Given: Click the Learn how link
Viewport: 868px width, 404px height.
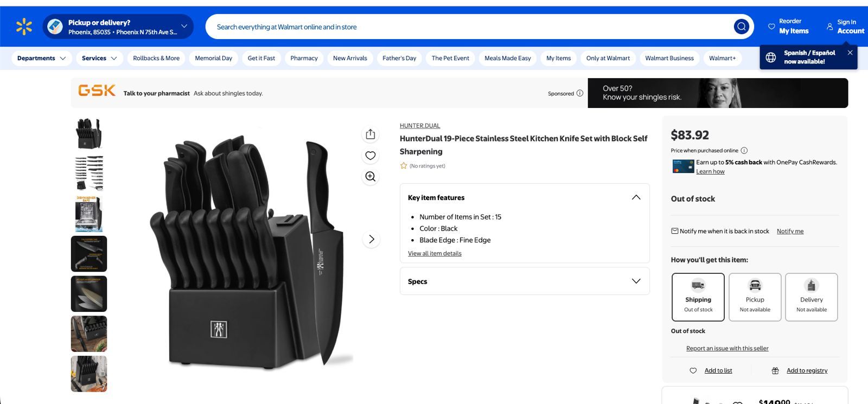Looking at the screenshot, I should [710, 171].
